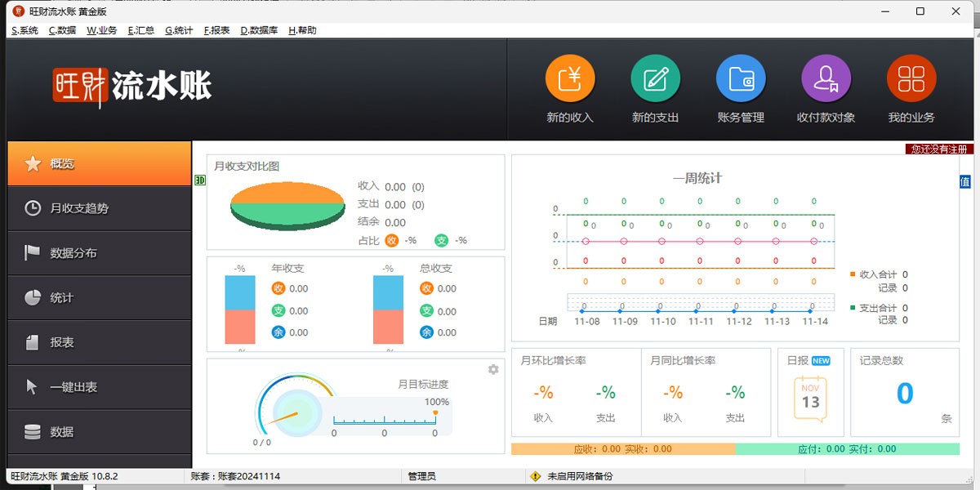Viewport: 980px width, 490px height.
Task: Open the 月目标进度 gear settings
Action: (493, 369)
